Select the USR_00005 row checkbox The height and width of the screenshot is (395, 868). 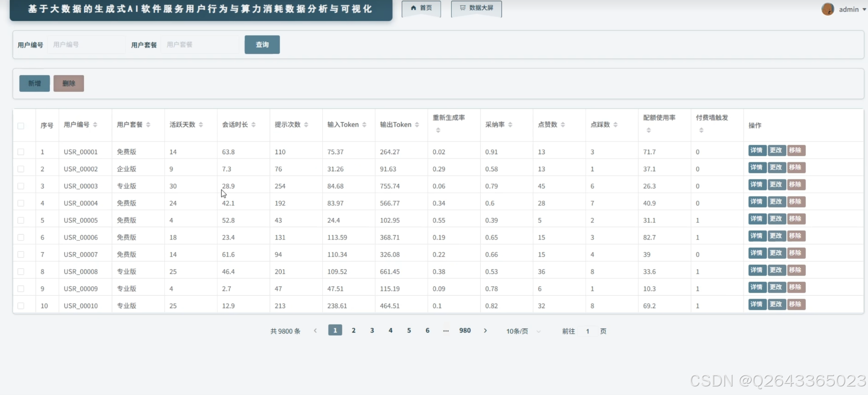click(x=21, y=220)
